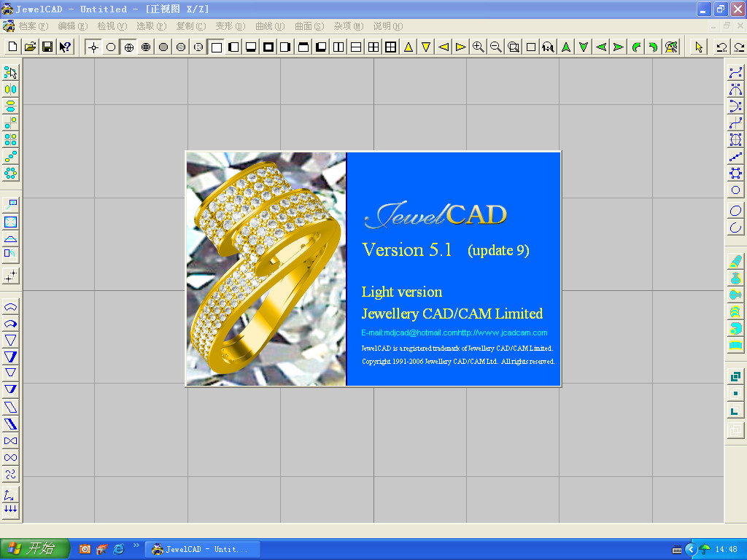747x560 pixels.
Task: Rotate view up with green up arrow
Action: pyautogui.click(x=566, y=47)
